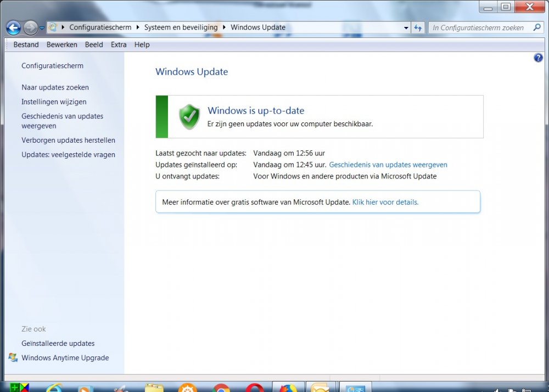Image resolution: width=549 pixels, height=392 pixels.
Task: Select Configuratiescherm in the address breadcrumb
Action: pos(100,27)
